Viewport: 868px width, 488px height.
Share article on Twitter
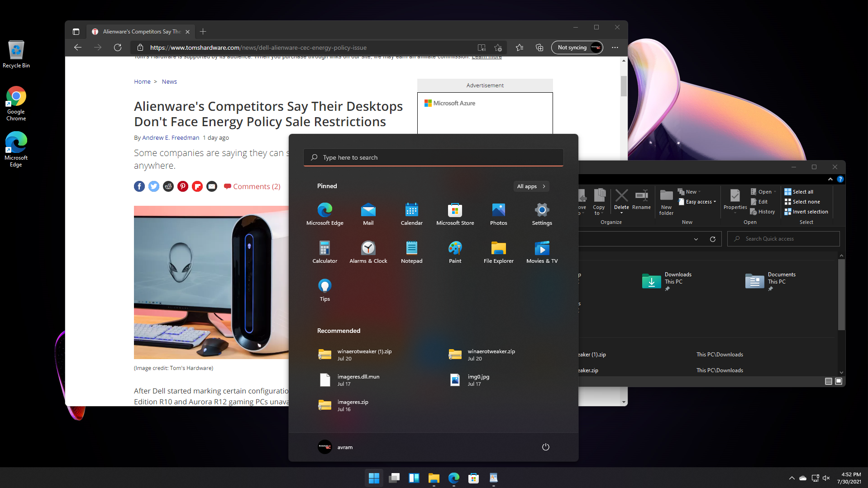154,186
